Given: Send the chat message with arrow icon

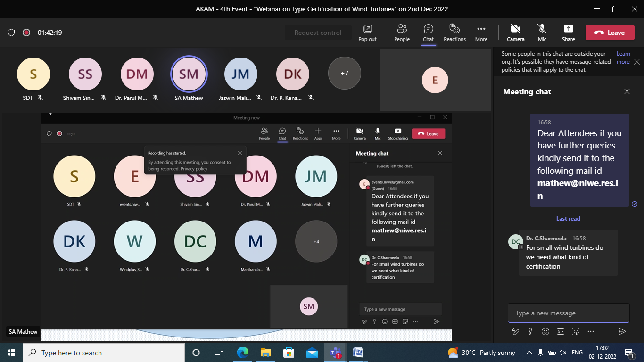Looking at the screenshot, I should (x=622, y=331).
